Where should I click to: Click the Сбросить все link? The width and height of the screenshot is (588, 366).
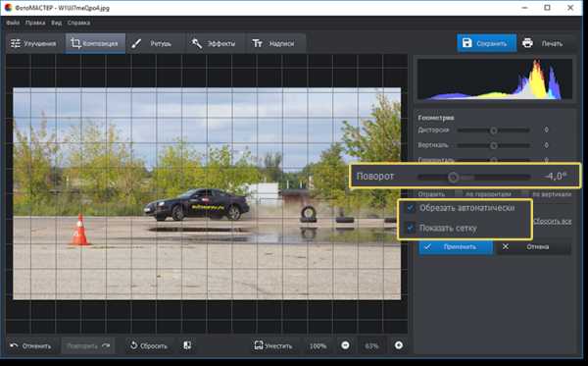(x=553, y=222)
